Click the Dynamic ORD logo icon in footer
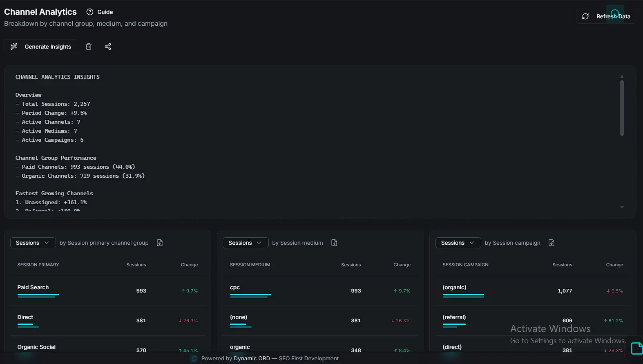The height and width of the screenshot is (364, 643). pos(194,358)
